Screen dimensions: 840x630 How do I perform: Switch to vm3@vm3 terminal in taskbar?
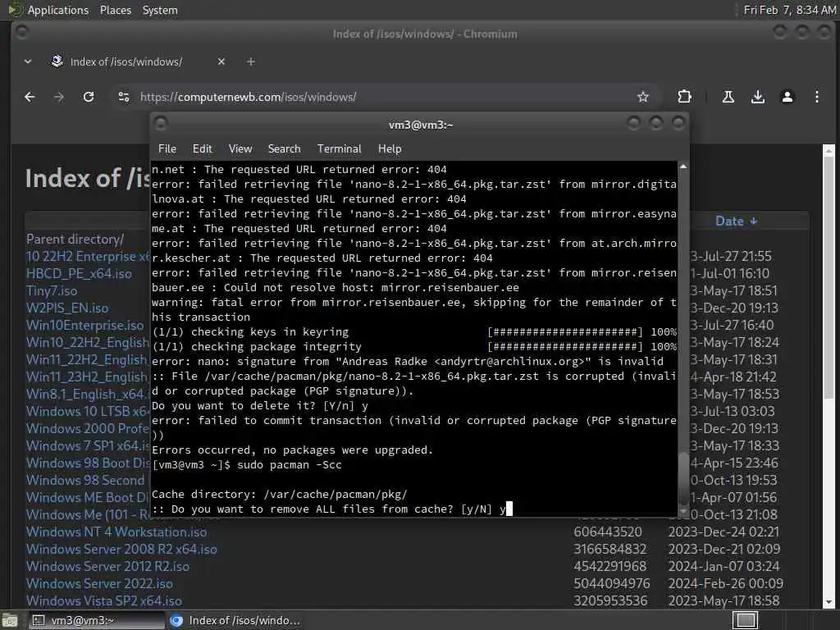(x=97, y=620)
